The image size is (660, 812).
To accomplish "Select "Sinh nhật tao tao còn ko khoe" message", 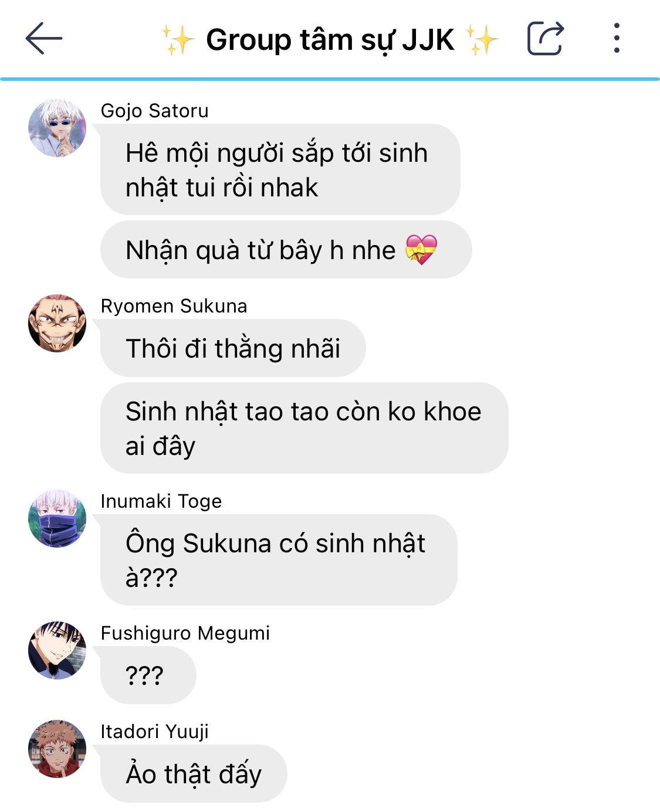I will (x=304, y=428).
